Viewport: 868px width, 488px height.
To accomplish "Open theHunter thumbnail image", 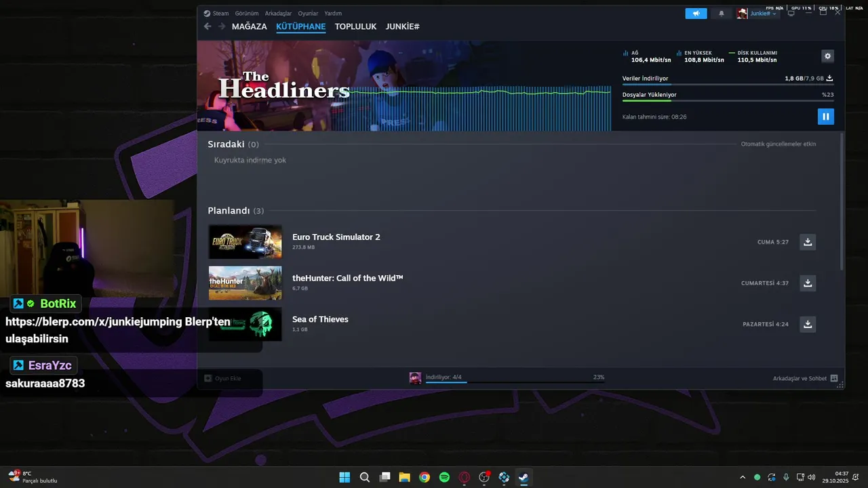I will pyautogui.click(x=245, y=283).
